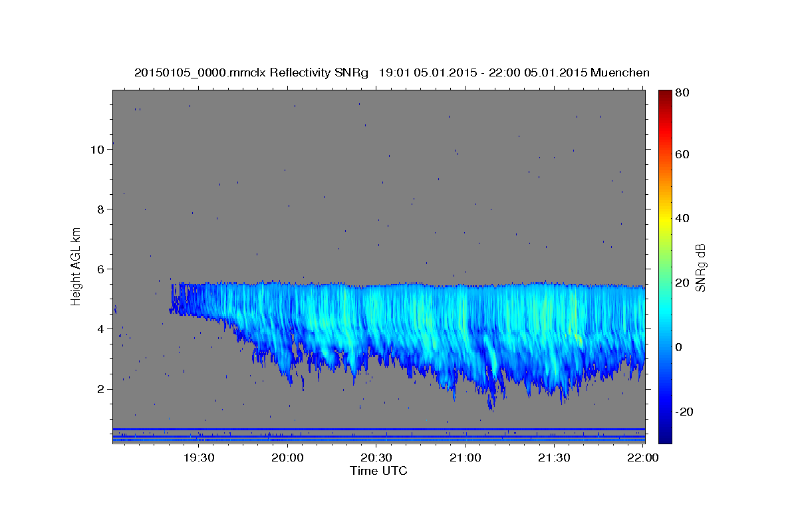The image size is (798, 532).
Task: Click the height tick label 10
Action: click(96, 149)
